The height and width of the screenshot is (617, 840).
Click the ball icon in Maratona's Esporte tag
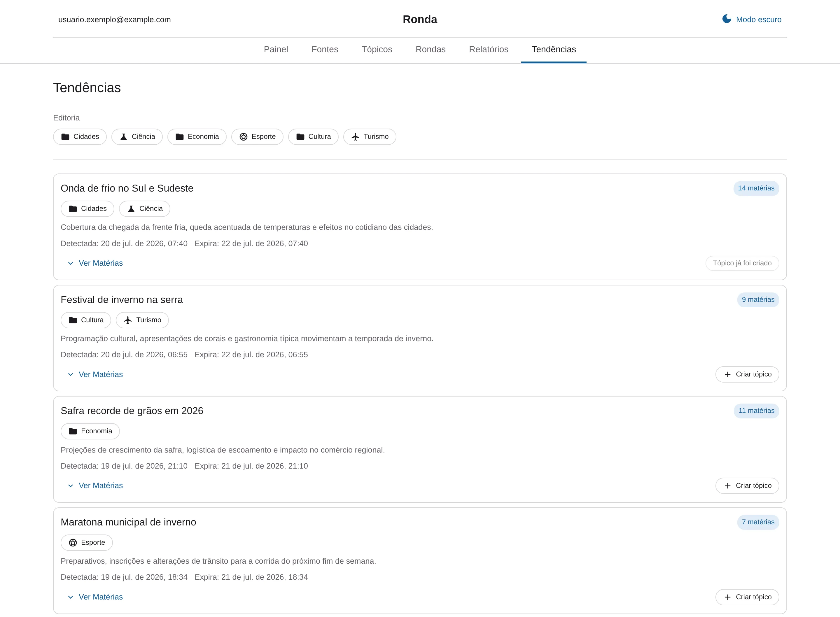pos(73,543)
